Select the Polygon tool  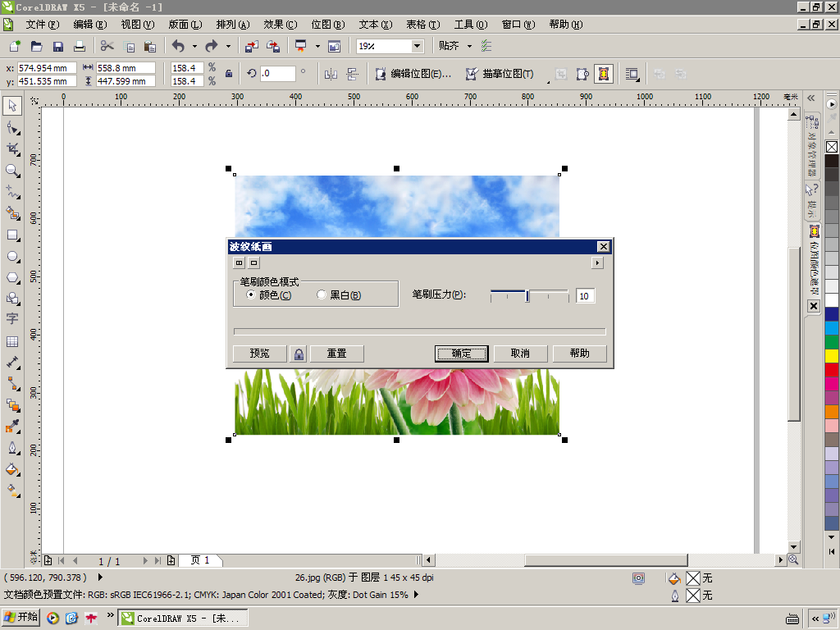[x=12, y=277]
